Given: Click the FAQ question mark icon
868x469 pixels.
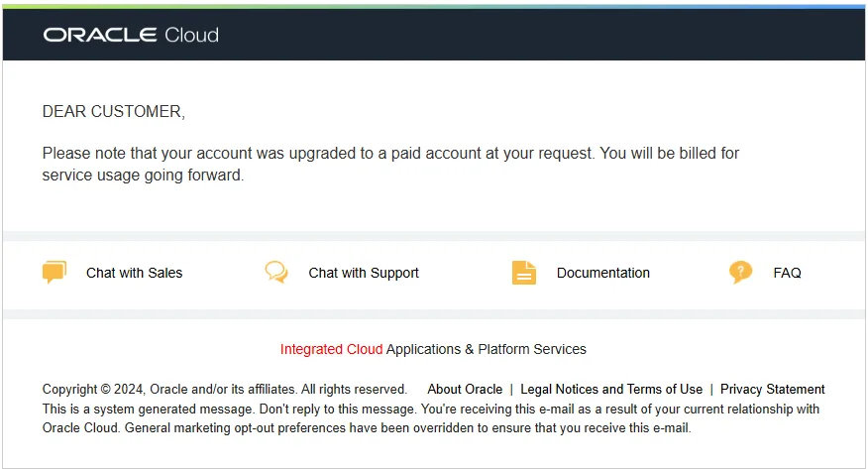Looking at the screenshot, I should 740,273.
